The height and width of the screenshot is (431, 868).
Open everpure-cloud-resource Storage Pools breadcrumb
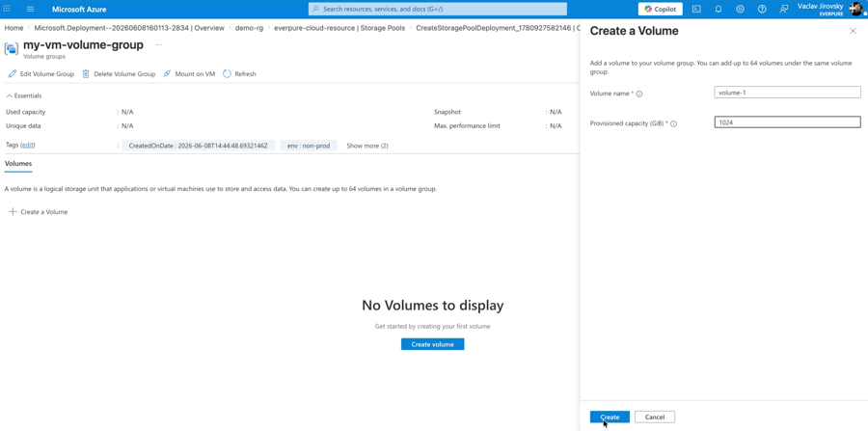[339, 28]
